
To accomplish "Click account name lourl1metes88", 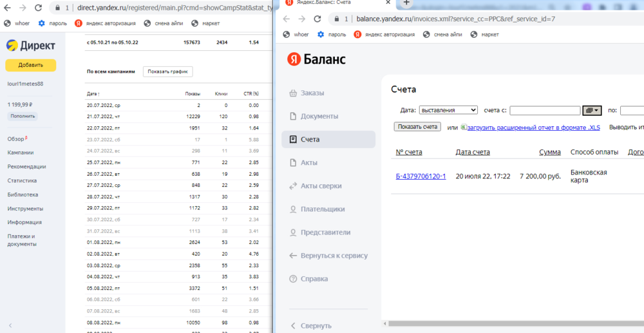I will [26, 84].
